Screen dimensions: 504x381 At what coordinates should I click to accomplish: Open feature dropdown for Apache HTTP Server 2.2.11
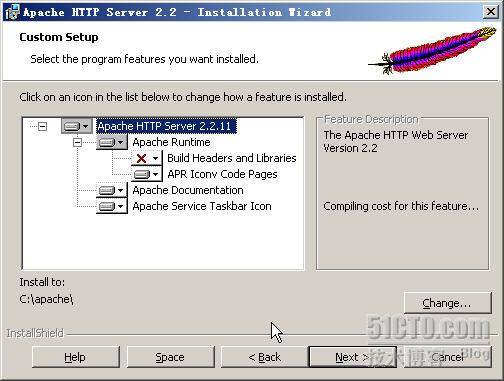[x=77, y=126]
